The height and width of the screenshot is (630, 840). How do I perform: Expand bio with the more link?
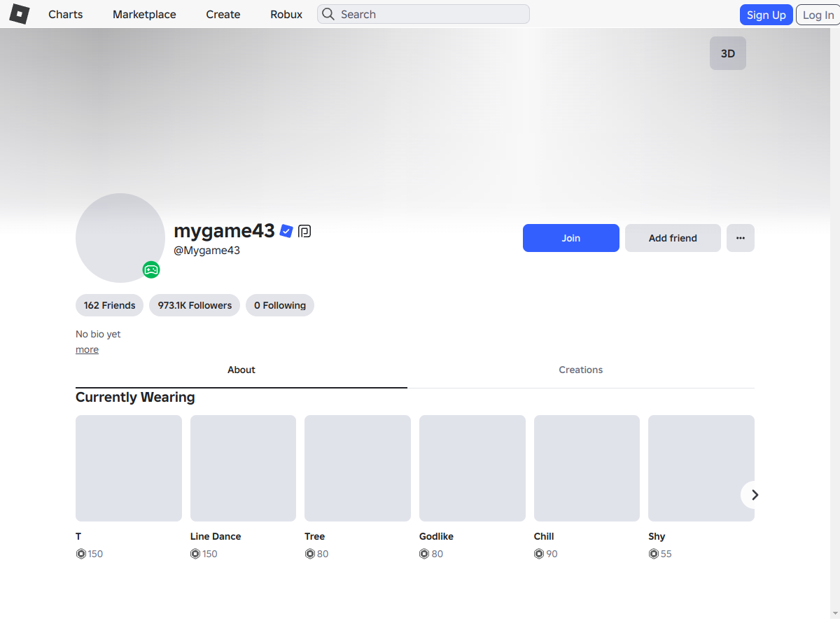pyautogui.click(x=87, y=349)
